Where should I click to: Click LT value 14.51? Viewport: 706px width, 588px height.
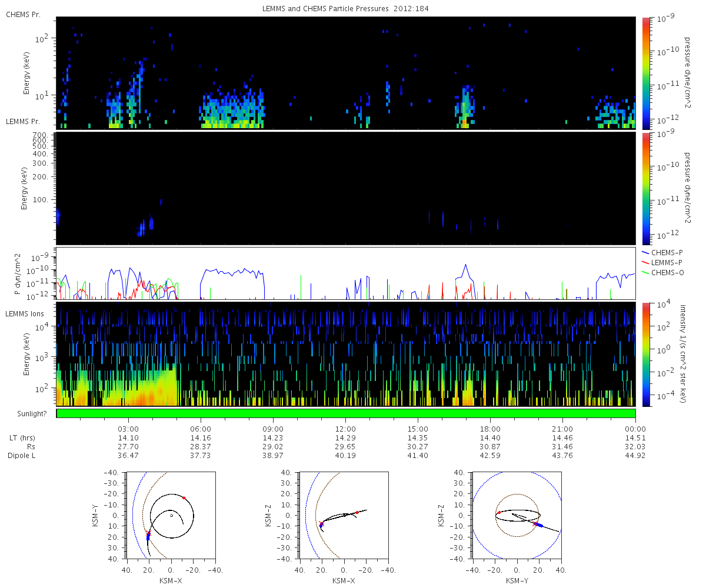(x=635, y=437)
